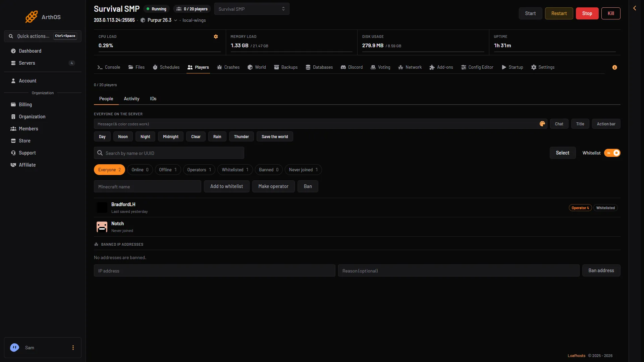Click the World cube icon

250,67
